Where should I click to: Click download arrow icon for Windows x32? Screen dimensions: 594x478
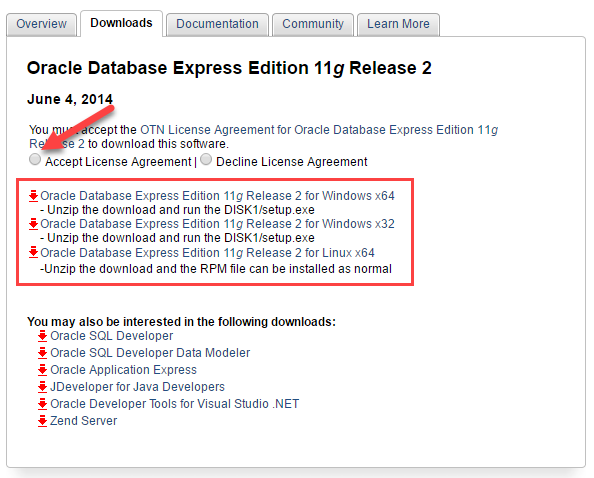click(33, 224)
